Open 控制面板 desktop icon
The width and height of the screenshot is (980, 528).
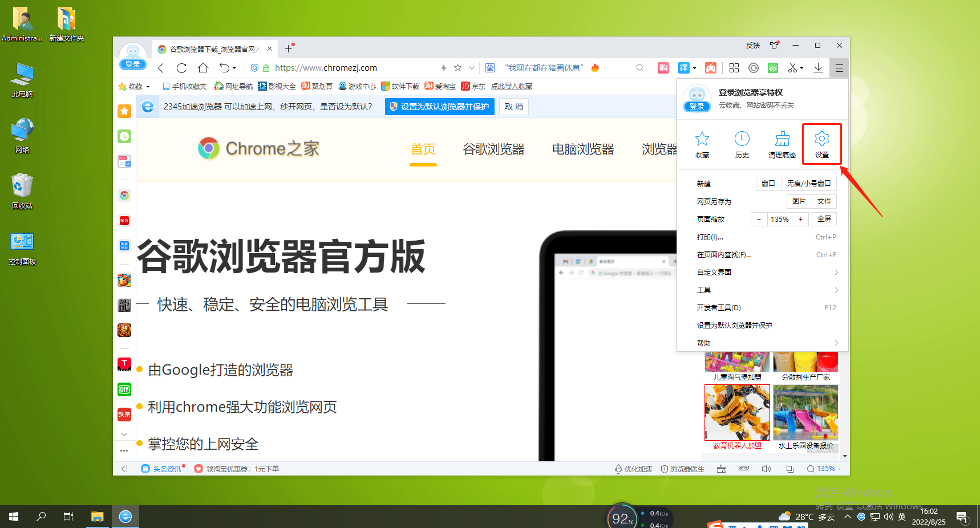coord(22,249)
